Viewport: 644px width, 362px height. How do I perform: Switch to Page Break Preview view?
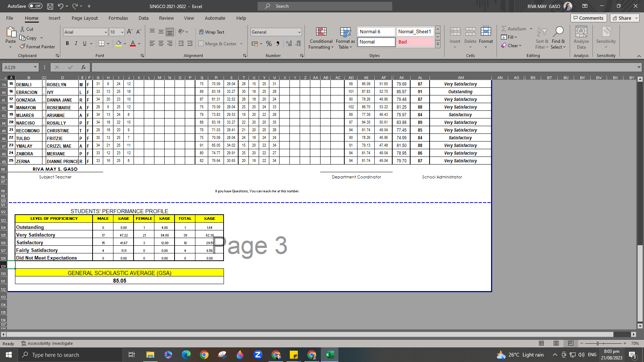click(571, 343)
